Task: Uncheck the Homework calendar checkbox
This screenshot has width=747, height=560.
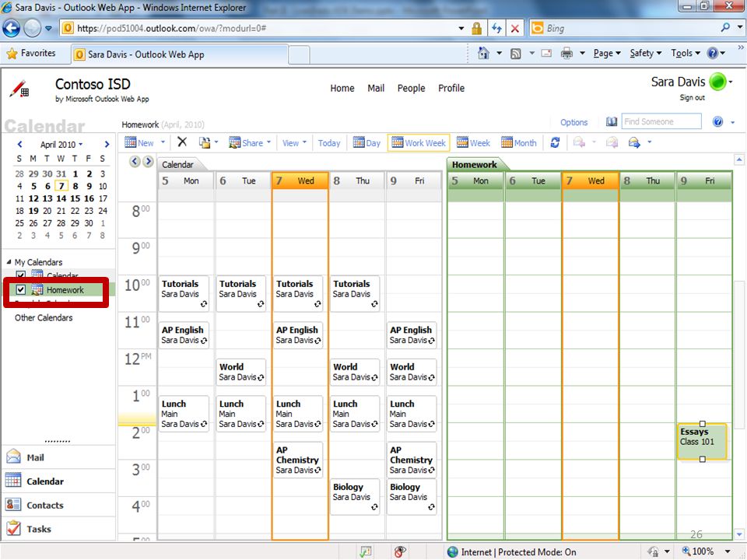Action: 20,289
